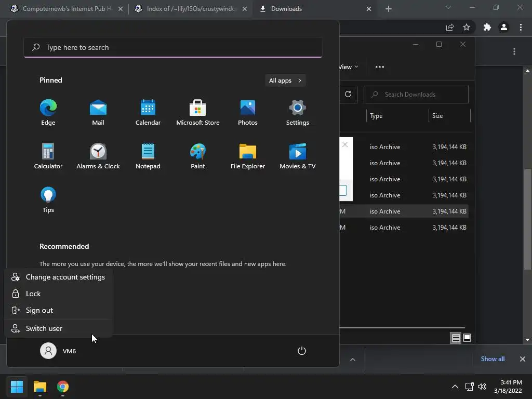Choose Sign out from user menu
The image size is (532, 399).
coord(58,311)
